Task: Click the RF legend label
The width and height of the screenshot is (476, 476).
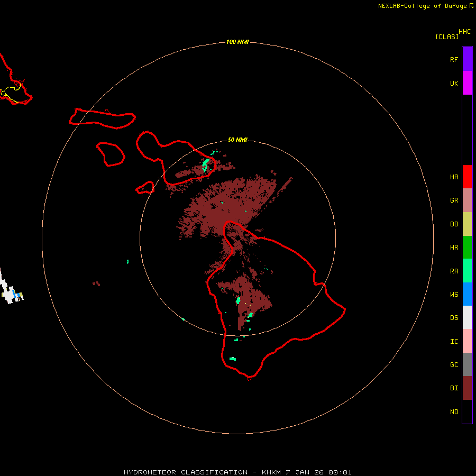Action: (x=454, y=59)
